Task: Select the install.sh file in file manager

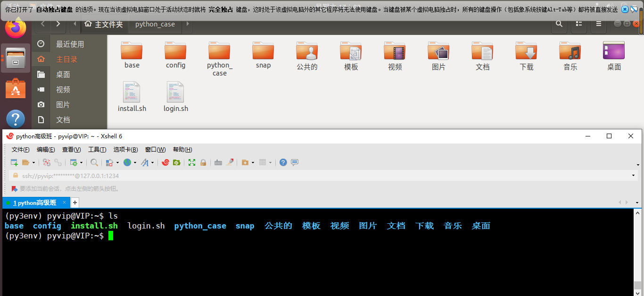Action: click(132, 97)
